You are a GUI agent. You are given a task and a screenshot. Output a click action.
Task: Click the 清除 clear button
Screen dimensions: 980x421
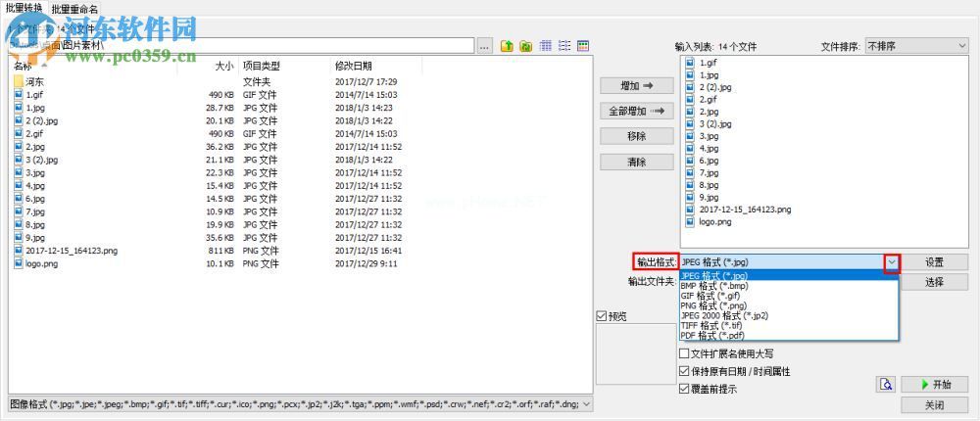pos(637,162)
